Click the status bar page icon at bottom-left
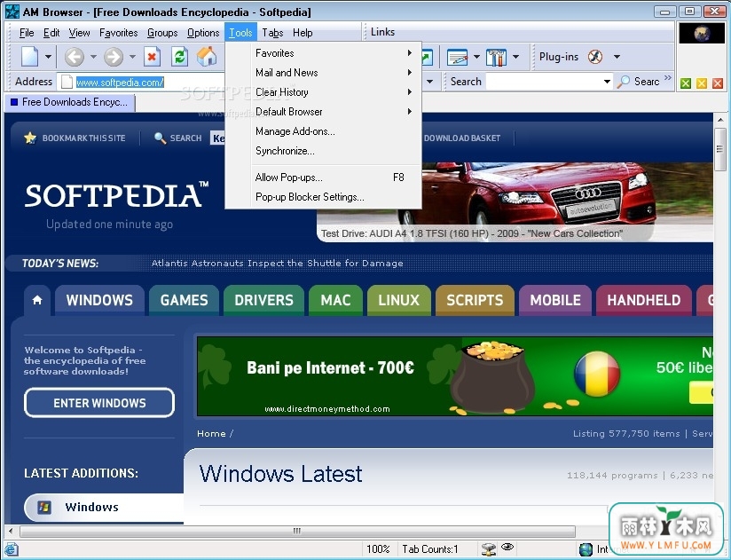 pyautogui.click(x=12, y=549)
